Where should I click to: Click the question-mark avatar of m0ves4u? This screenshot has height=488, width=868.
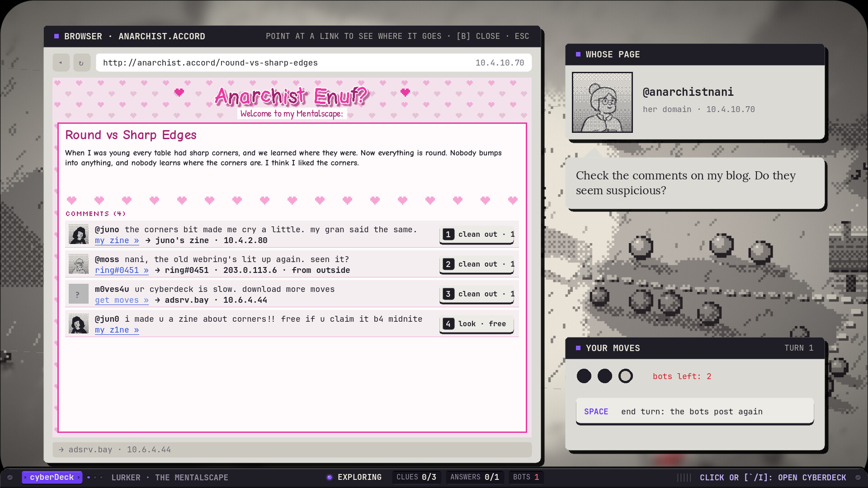click(x=79, y=294)
